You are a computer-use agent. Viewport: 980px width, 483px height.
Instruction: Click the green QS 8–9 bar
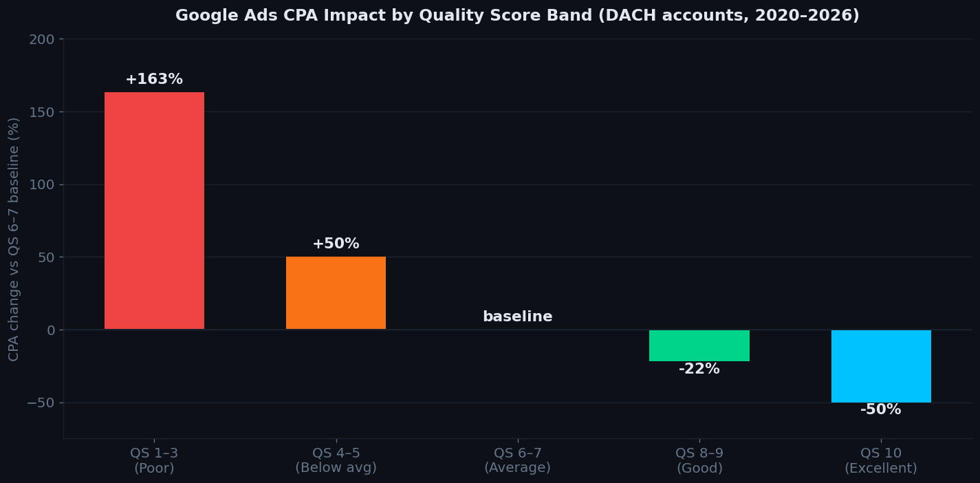699,345
